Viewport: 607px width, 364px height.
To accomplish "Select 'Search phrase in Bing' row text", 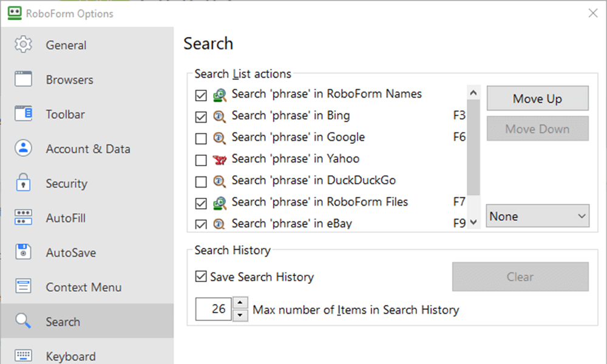I will 290,115.
